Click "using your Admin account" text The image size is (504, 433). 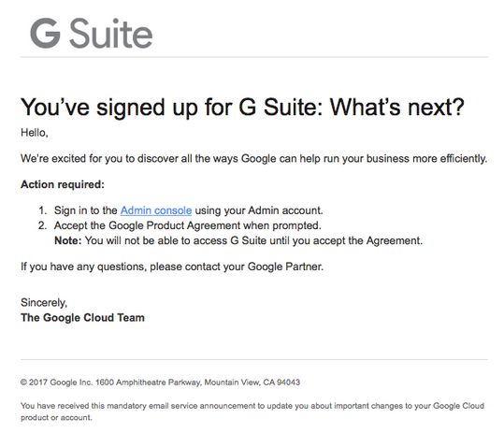(x=259, y=210)
